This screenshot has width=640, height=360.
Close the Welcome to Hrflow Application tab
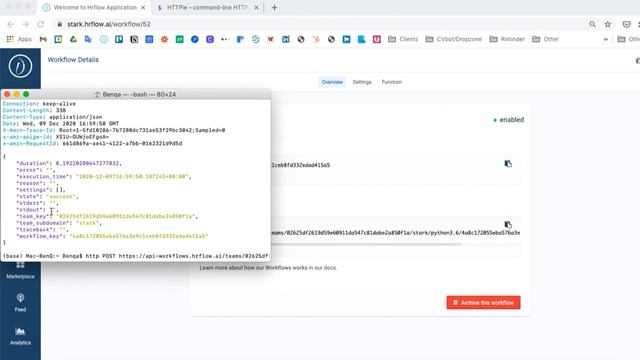143,8
